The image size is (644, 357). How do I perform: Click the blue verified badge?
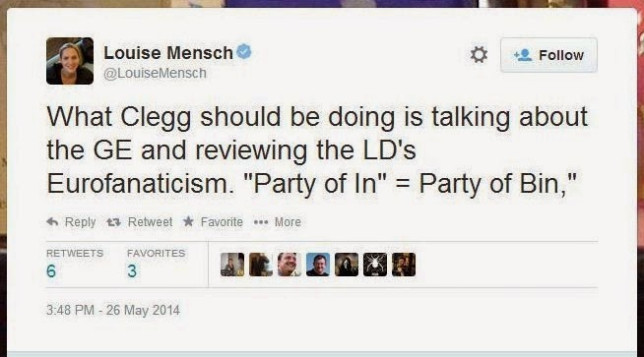pyautogui.click(x=244, y=52)
